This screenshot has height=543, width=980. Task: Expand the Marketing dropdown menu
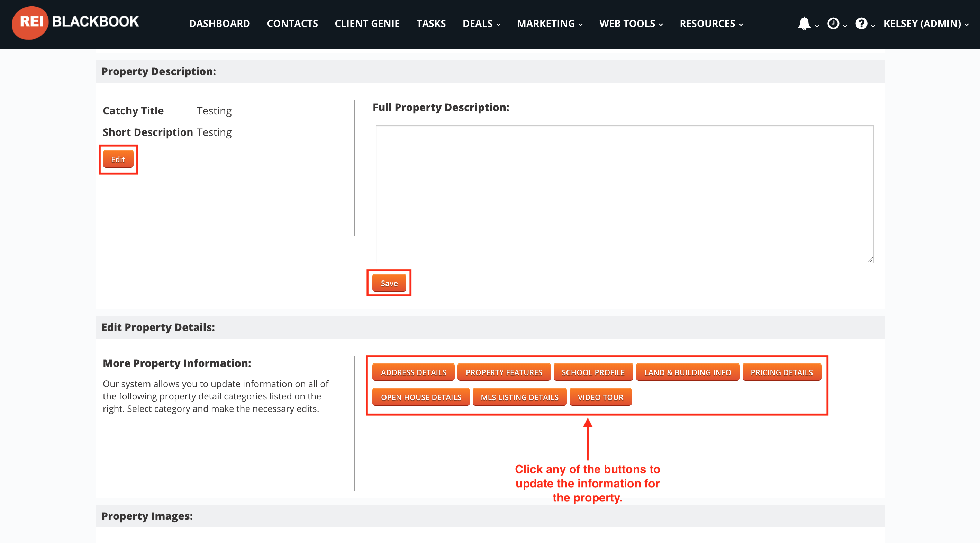coord(550,24)
